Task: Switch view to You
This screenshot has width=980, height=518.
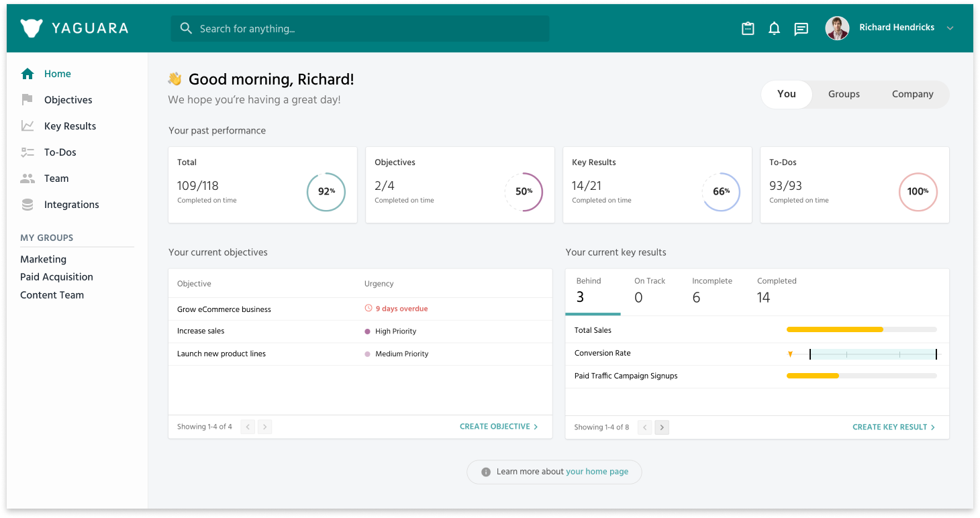Action: [x=787, y=94]
